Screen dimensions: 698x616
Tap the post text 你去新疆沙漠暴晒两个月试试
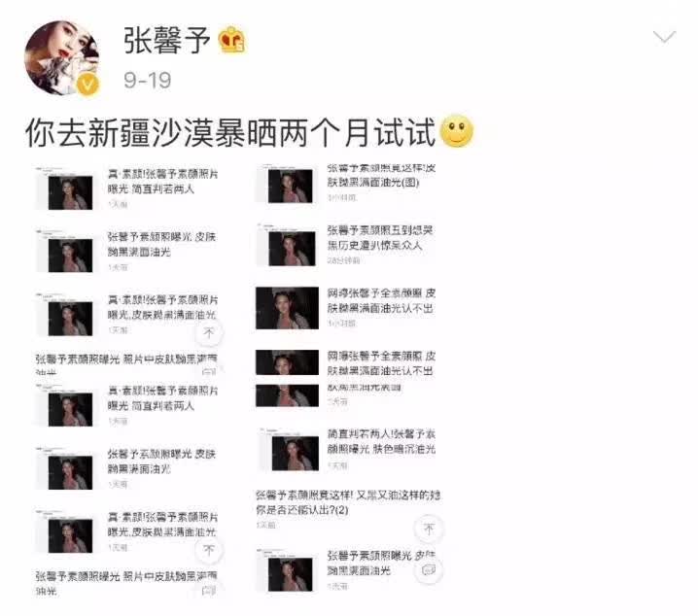[x=230, y=132]
